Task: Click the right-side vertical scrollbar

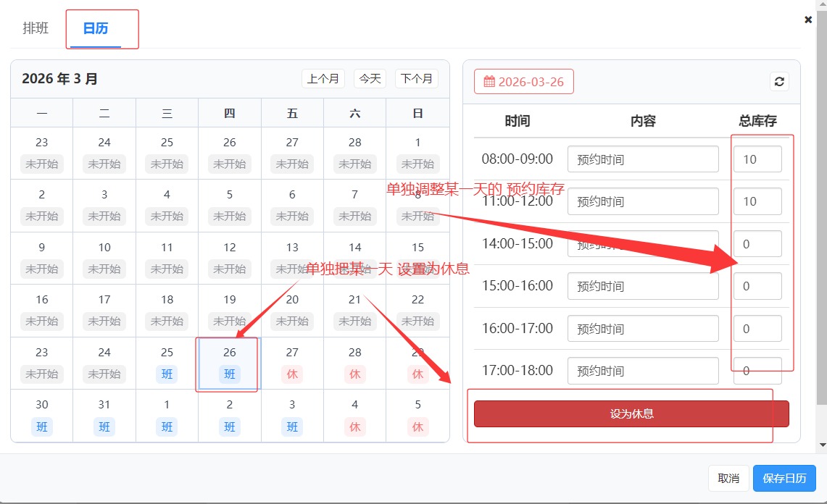Action: click(821, 217)
